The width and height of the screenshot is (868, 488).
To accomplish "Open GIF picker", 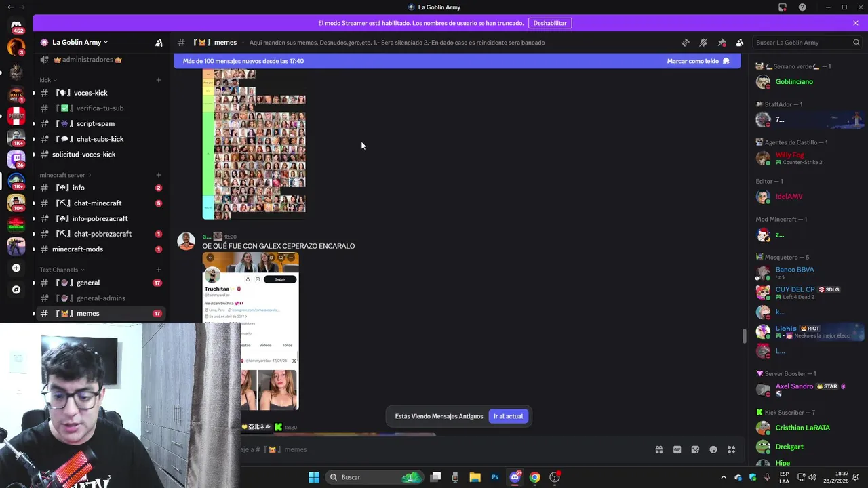I will click(x=677, y=449).
